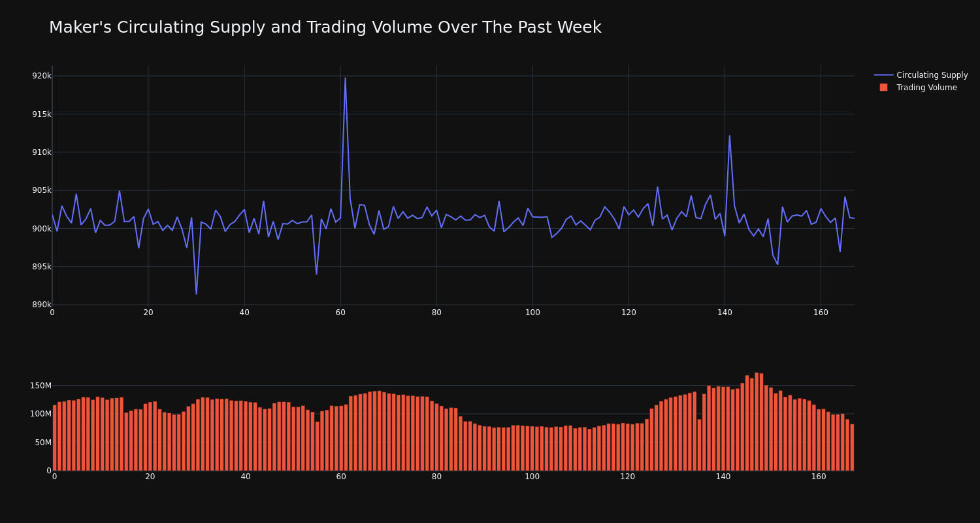Click the 60 tick on supply chart x-axis
Viewport: 980px width, 523px height.
pos(340,312)
